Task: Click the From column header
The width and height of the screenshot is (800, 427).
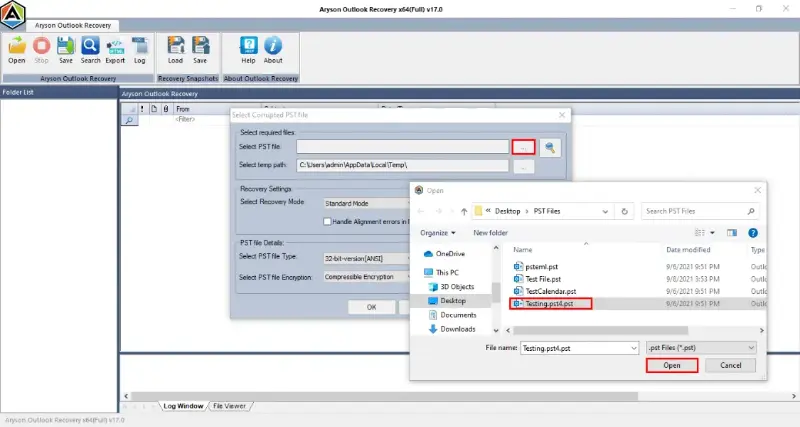Action: point(183,109)
